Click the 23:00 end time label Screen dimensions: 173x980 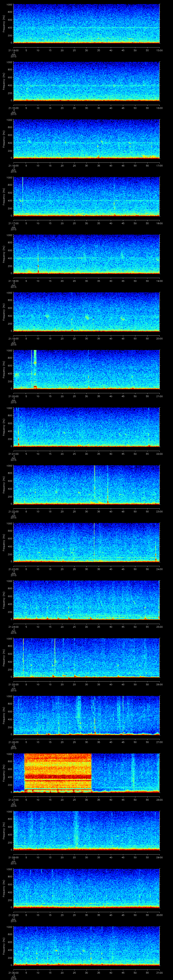click(159, 511)
